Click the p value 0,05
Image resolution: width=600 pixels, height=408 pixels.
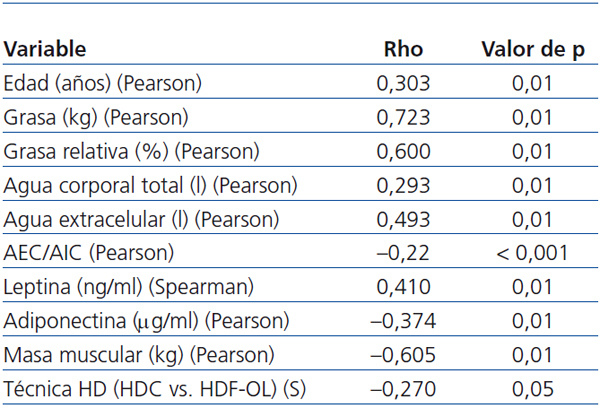(x=531, y=390)
